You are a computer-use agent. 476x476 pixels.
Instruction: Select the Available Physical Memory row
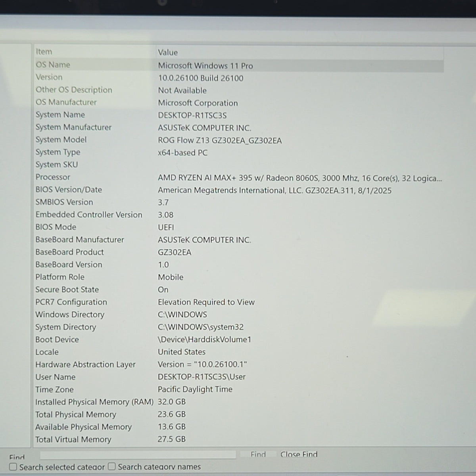239,427
